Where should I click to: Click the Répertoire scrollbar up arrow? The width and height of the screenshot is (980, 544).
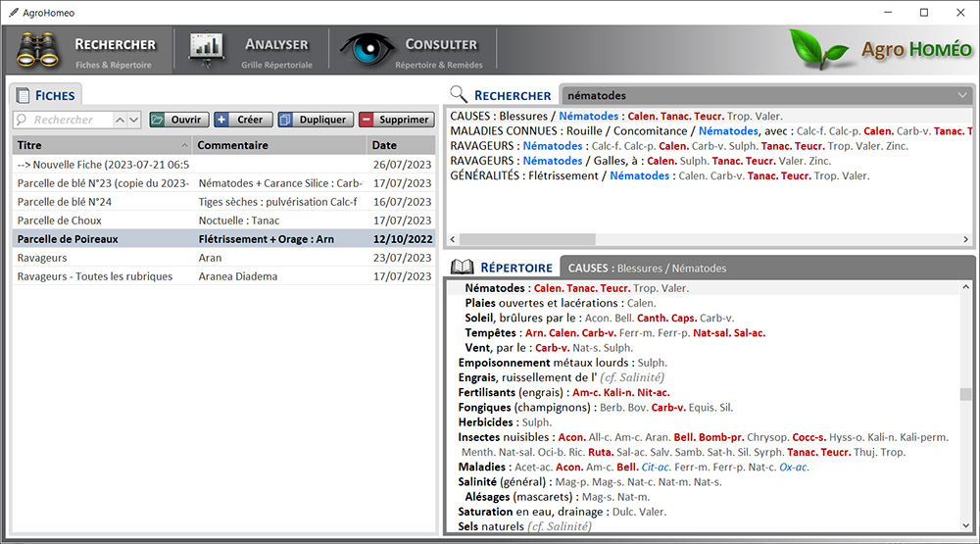(965, 287)
